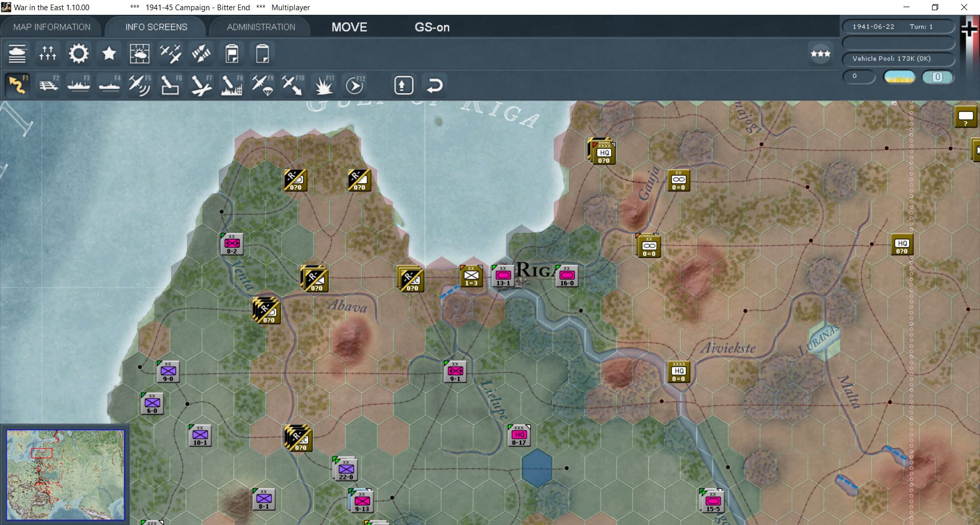Select the flagged Soviet armor 0=0 unit east of Riga
The width and height of the screenshot is (980, 525).
pyautogui.click(x=649, y=246)
